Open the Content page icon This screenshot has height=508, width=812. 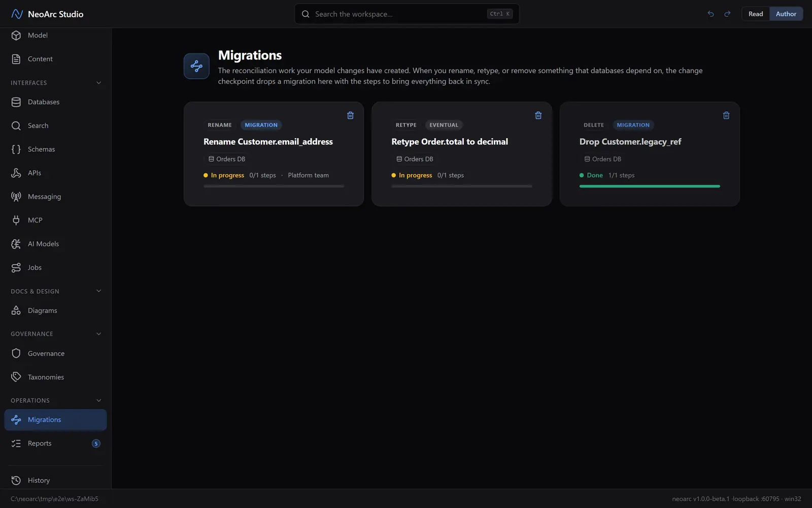[x=16, y=59]
